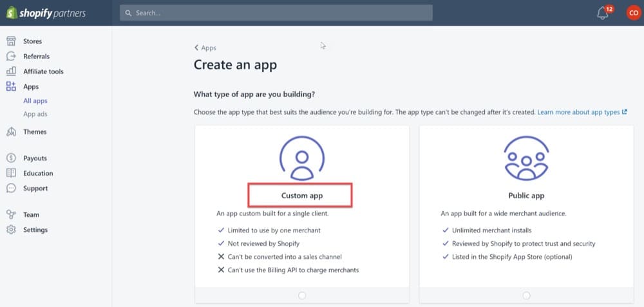Click the Payouts dollar icon
The height and width of the screenshot is (307, 644).
pyautogui.click(x=11, y=158)
